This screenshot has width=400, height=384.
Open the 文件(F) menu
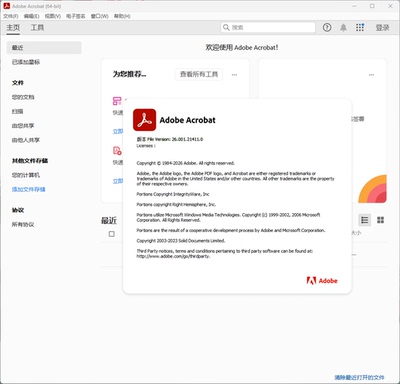coord(11,16)
